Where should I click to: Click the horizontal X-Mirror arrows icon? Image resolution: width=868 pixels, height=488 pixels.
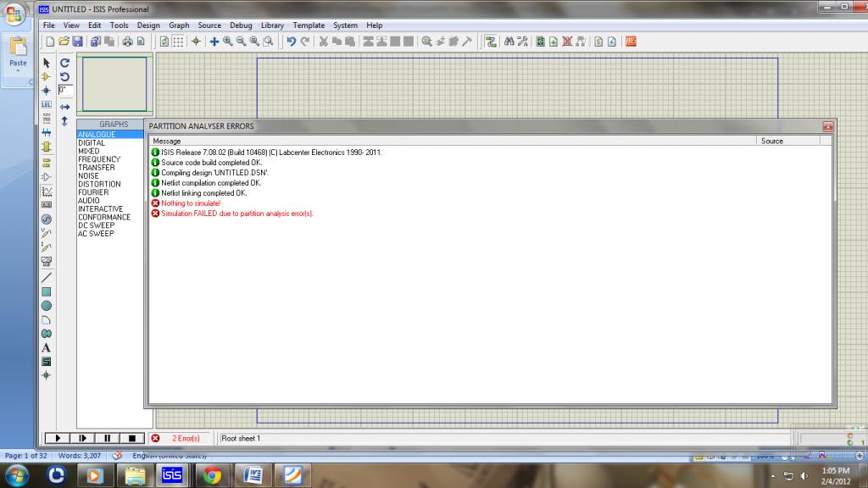[x=64, y=107]
